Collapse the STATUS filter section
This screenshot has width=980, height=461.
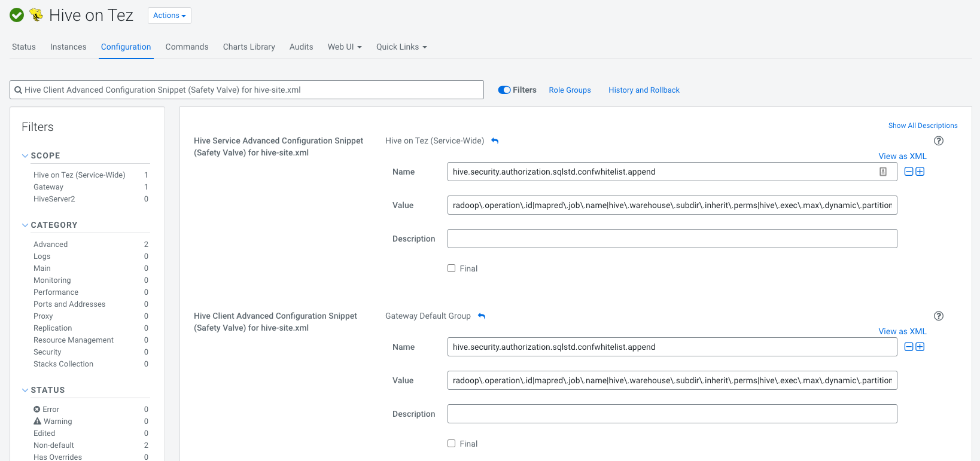click(25, 390)
